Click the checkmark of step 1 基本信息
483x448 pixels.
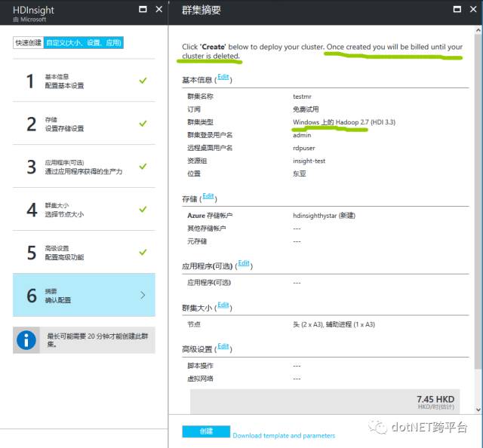[x=143, y=81]
